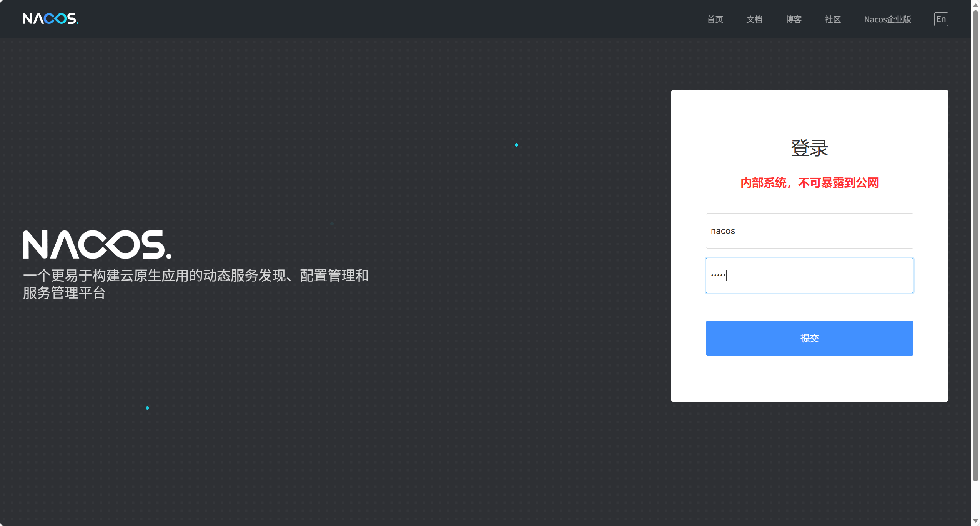Open the 社区 navigation item

point(832,19)
